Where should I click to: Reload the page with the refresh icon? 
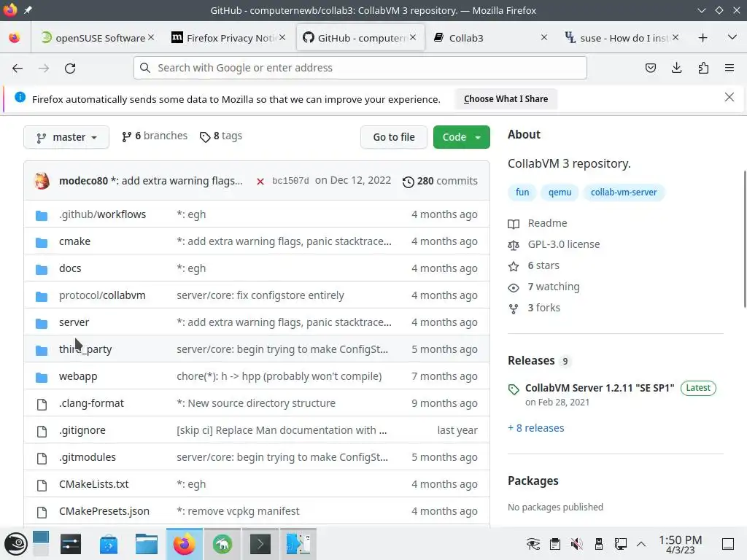point(70,68)
